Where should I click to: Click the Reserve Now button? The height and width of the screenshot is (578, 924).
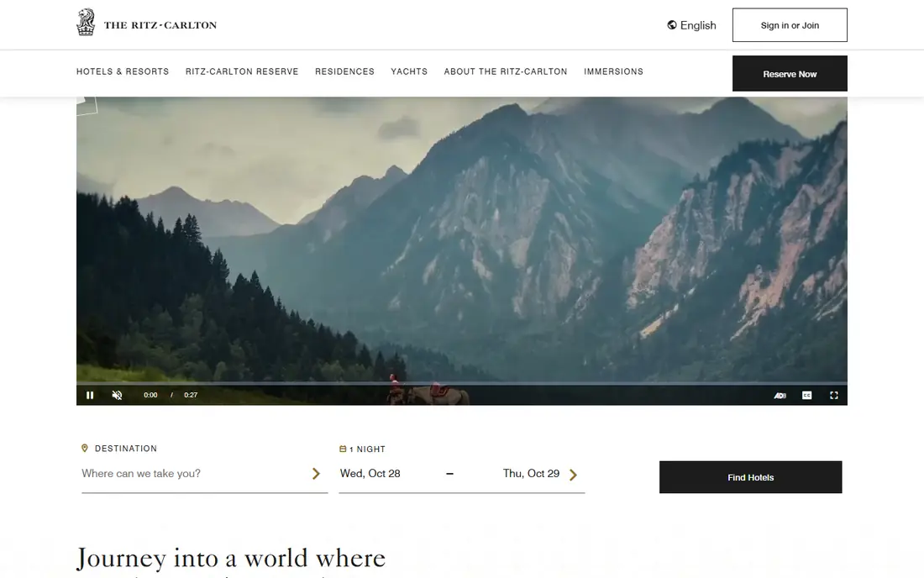point(790,74)
